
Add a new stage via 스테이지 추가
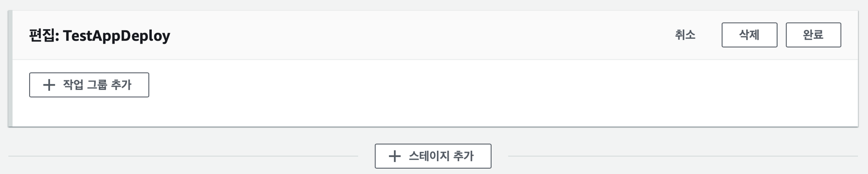coord(433,156)
